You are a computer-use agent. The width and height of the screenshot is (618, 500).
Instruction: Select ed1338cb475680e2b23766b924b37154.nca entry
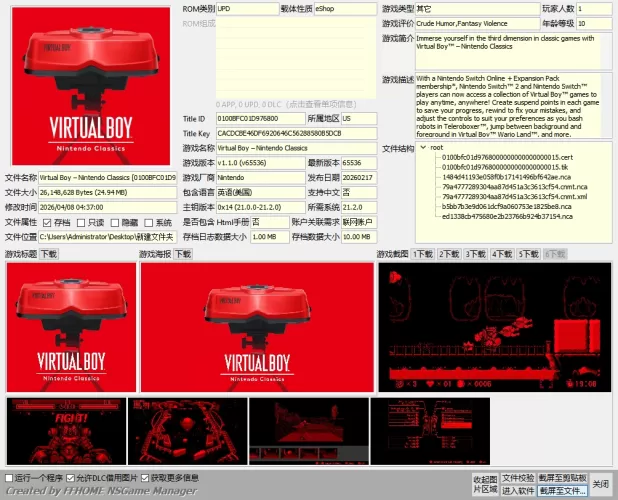pos(507,216)
